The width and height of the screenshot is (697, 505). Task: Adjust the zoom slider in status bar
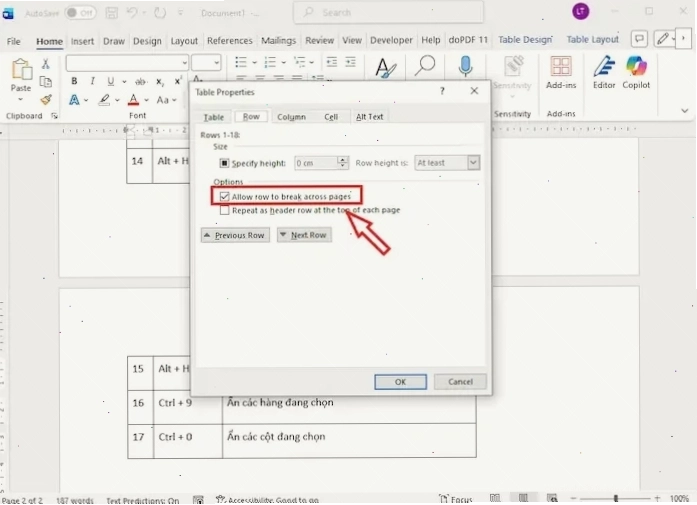pyautogui.click(x=615, y=498)
